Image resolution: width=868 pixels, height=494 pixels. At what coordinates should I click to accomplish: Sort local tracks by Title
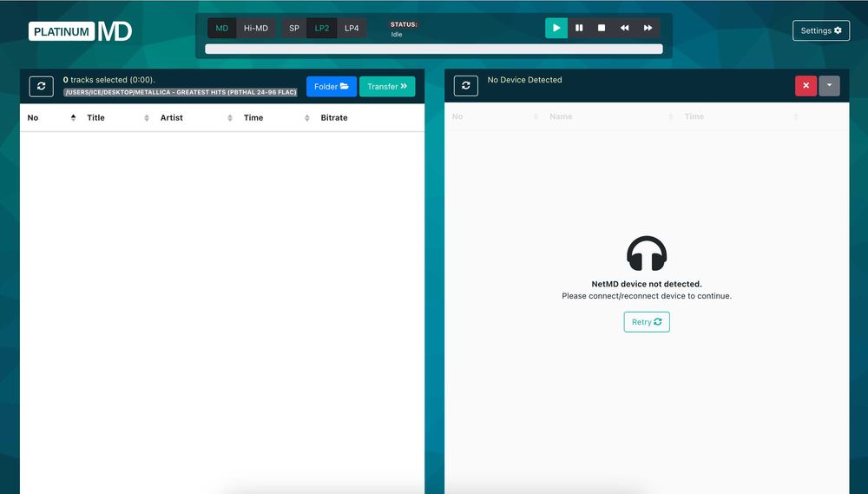[x=117, y=117]
